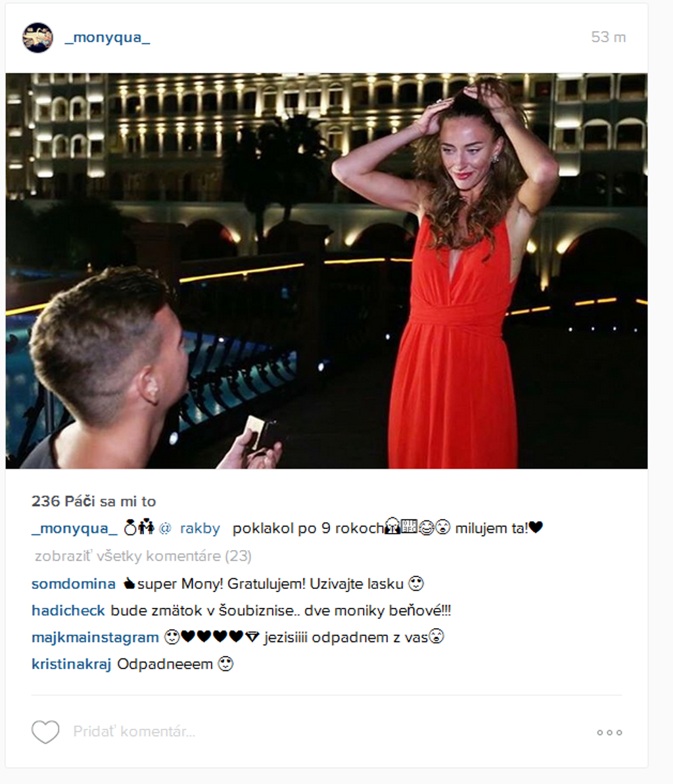Open the three-dot more options menu

coord(609,733)
